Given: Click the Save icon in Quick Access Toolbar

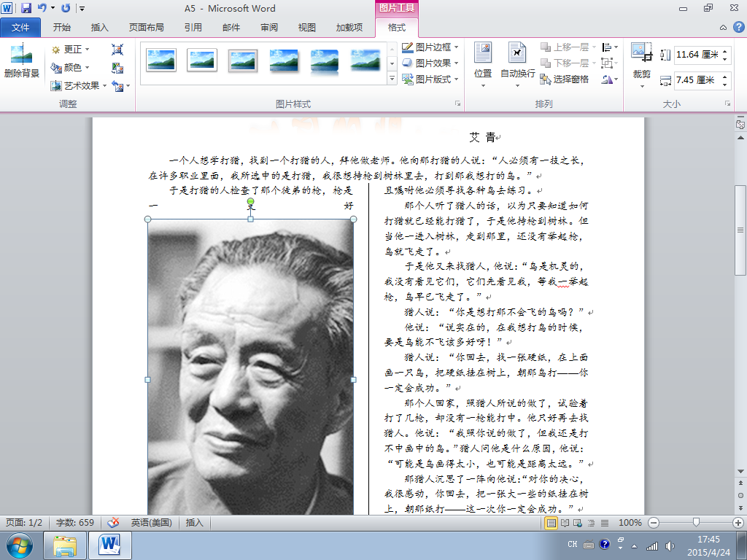Looking at the screenshot, I should coord(26,8).
